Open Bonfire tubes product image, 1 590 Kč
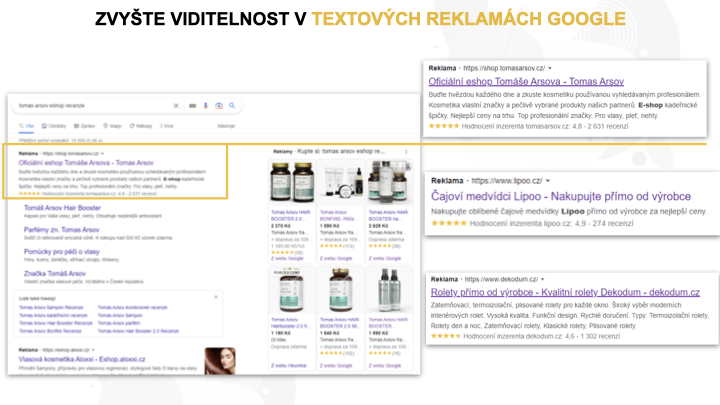The width and height of the screenshot is (720, 405). click(341, 182)
